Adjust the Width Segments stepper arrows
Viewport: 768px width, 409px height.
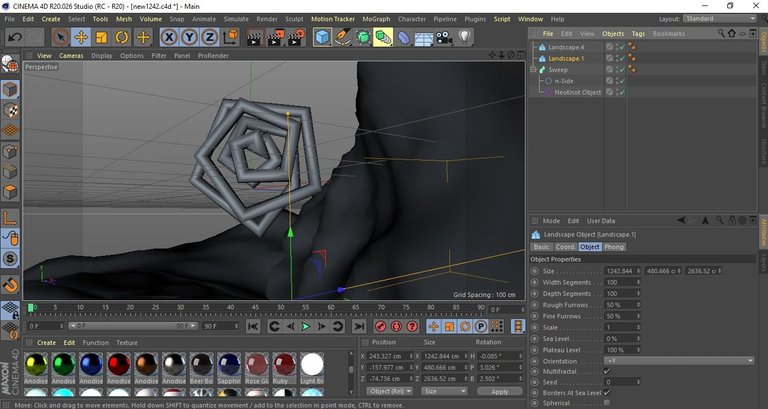(x=638, y=282)
